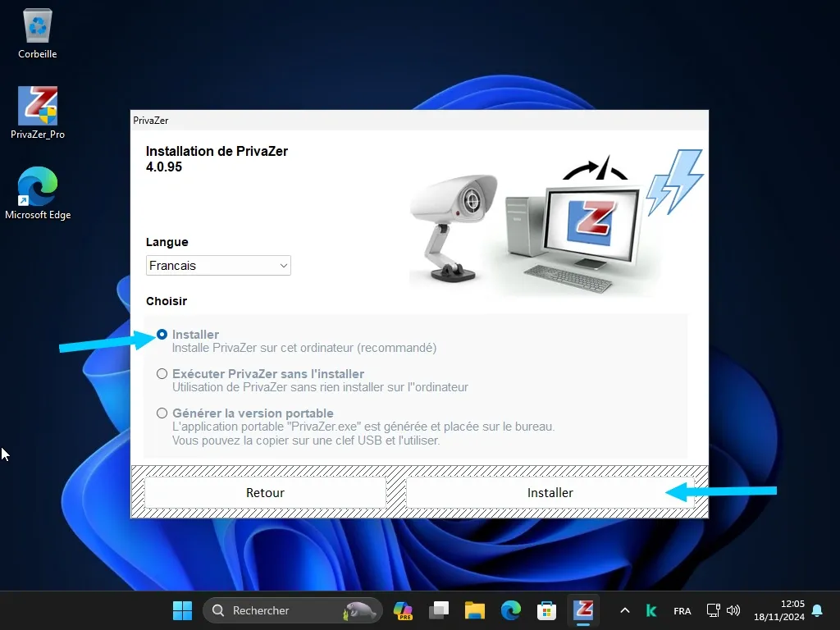Open the notifications bell icon

pyautogui.click(x=817, y=610)
